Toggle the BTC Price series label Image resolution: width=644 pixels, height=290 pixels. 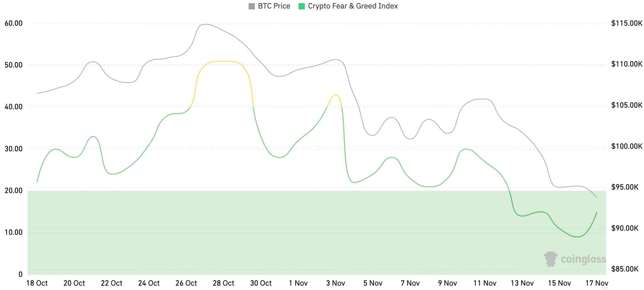coord(274,6)
